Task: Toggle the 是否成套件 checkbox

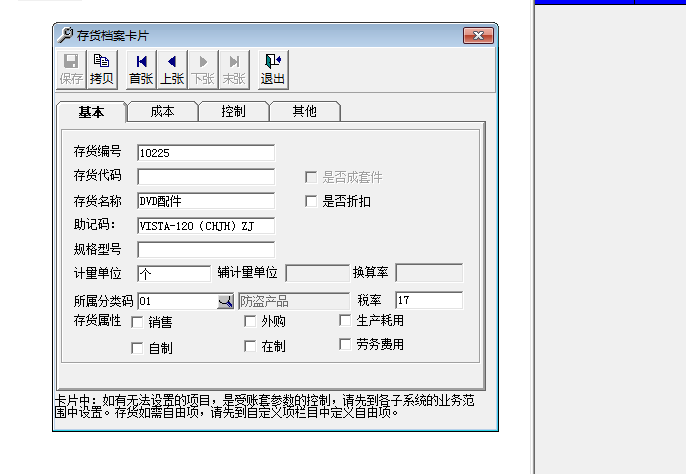Action: point(311,177)
